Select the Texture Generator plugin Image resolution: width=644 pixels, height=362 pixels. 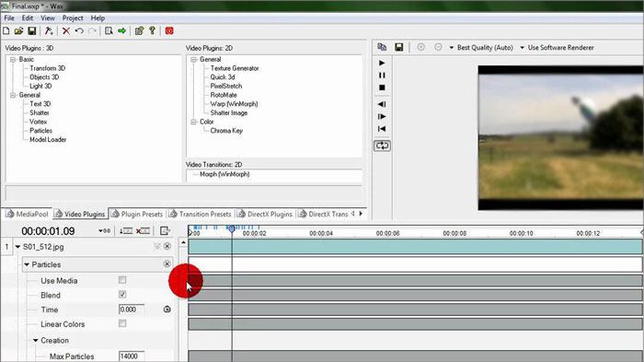click(235, 68)
